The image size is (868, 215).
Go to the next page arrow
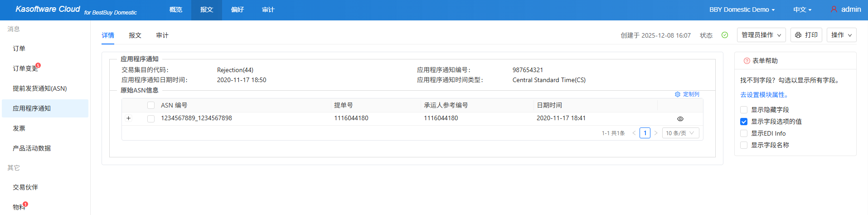655,133
